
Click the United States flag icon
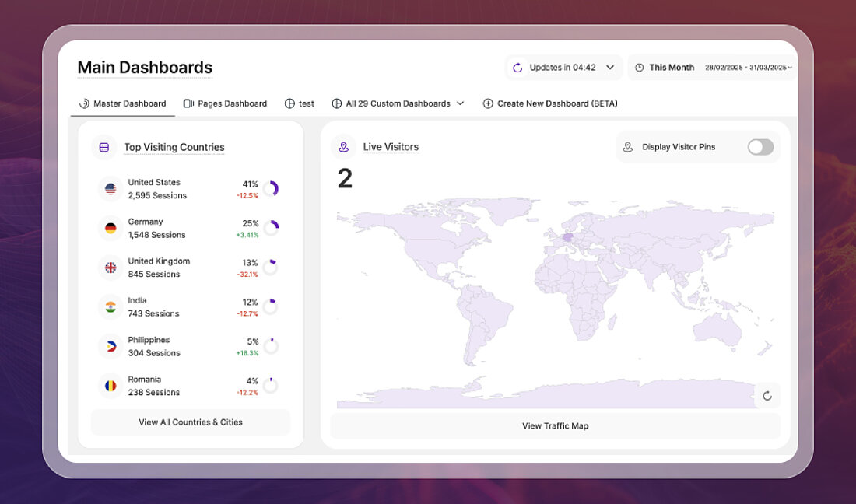pos(111,189)
